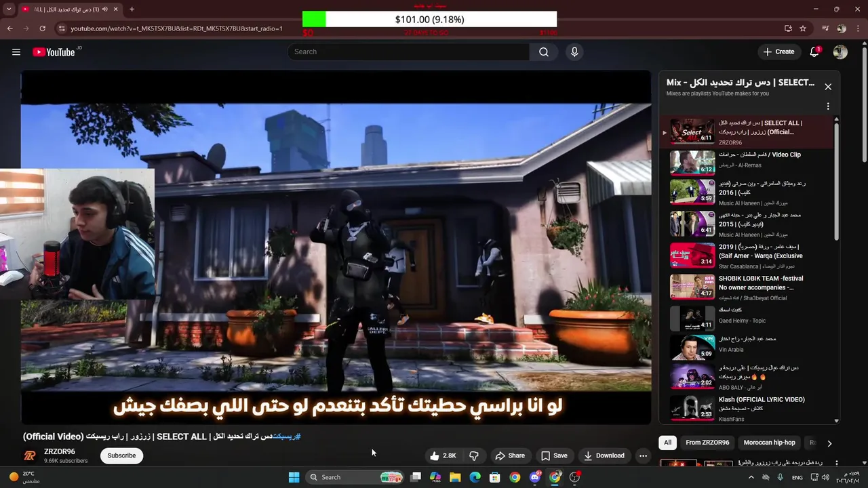868x488 pixels.
Task: Bookmark this page with star icon
Action: point(803,28)
